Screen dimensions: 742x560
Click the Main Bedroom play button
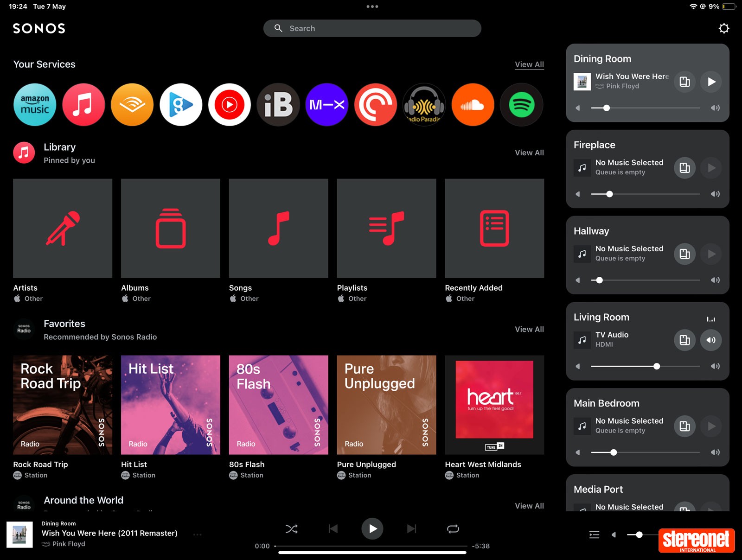click(711, 426)
